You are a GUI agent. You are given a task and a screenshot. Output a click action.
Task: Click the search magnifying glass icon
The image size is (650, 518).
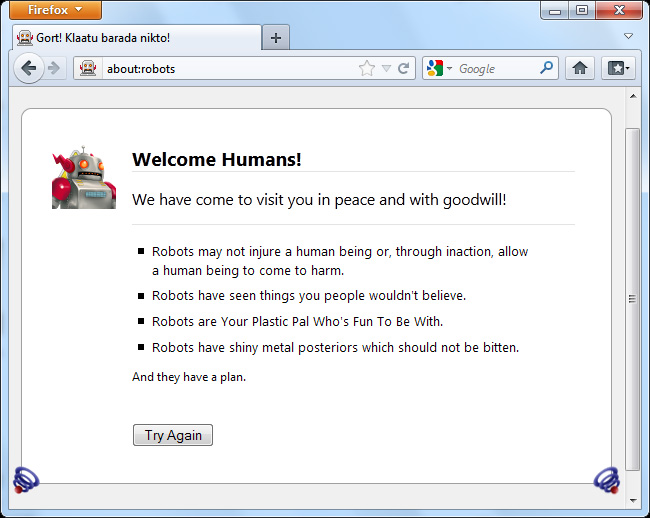click(547, 68)
